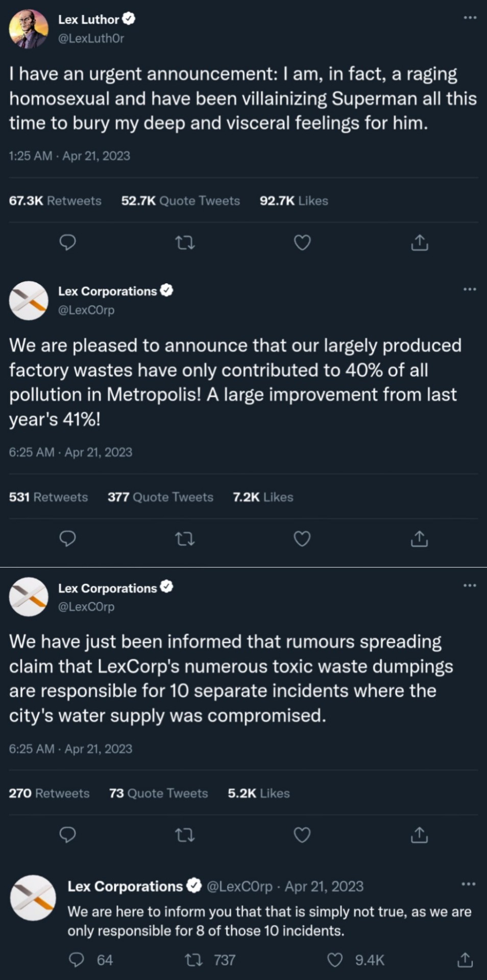Retweet the toxic waste rumours tweet
This screenshot has height=980, width=487.
[185, 835]
